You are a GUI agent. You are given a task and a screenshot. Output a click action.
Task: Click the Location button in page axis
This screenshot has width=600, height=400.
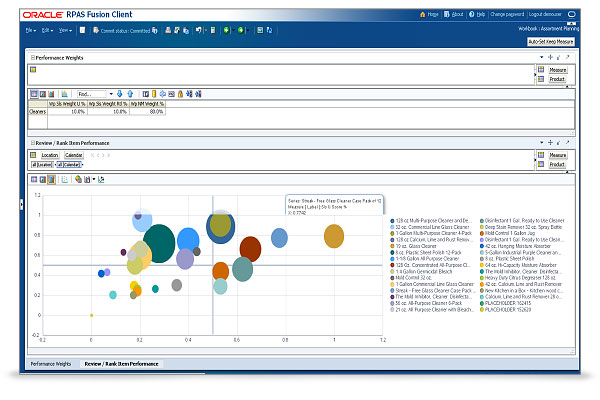click(50, 155)
